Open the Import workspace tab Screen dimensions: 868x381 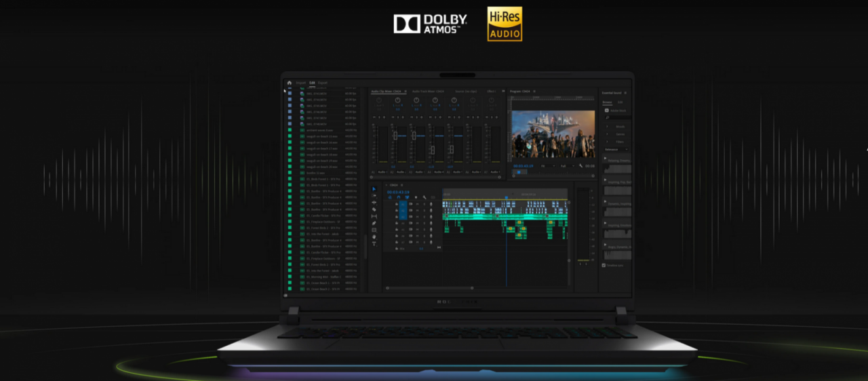[x=301, y=83]
